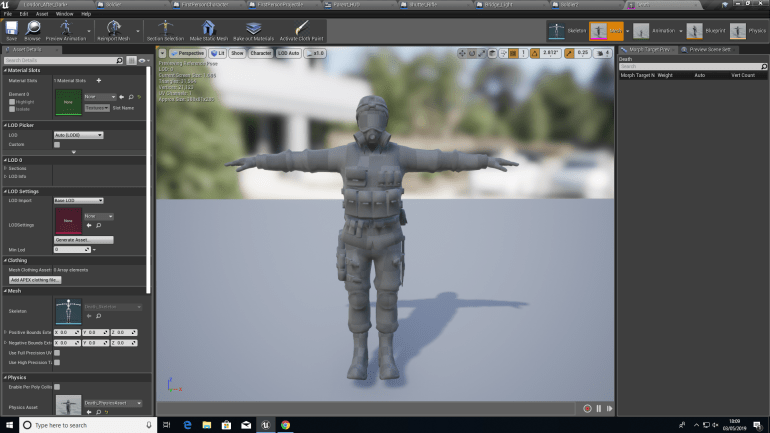Open Browse in the toolbar
The width and height of the screenshot is (770, 433).
click(32, 31)
